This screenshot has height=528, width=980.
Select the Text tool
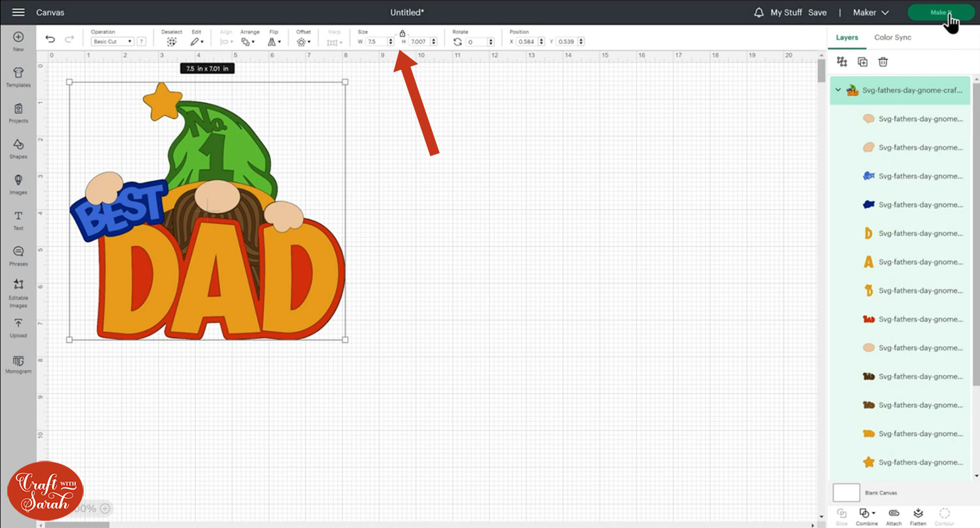click(18, 221)
